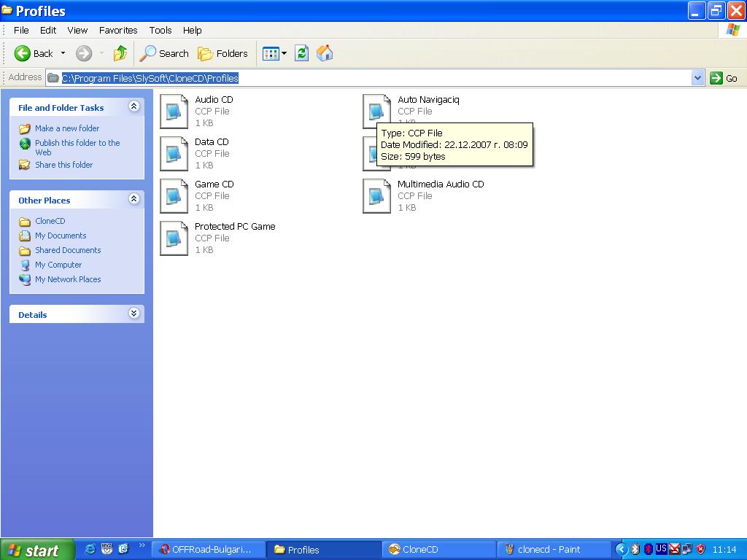Image resolution: width=747 pixels, height=560 pixels.
Task: Click the Make a new folder link
Action: click(67, 128)
